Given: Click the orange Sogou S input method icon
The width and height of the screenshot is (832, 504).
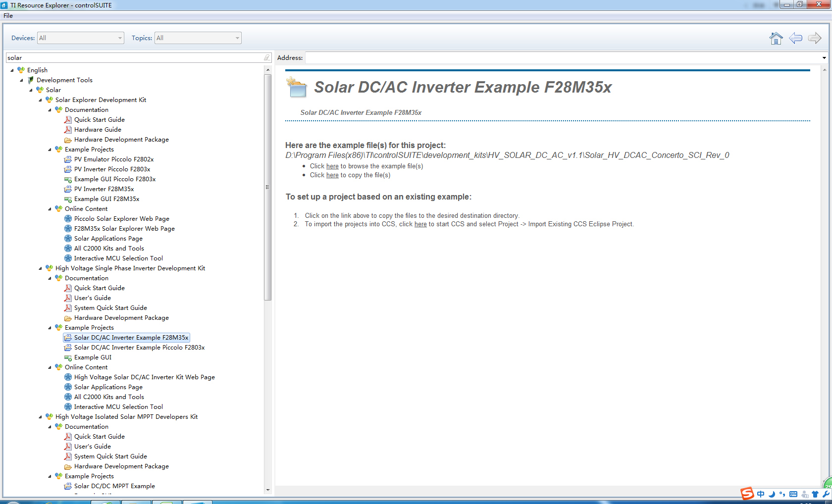Looking at the screenshot, I should click(x=747, y=494).
